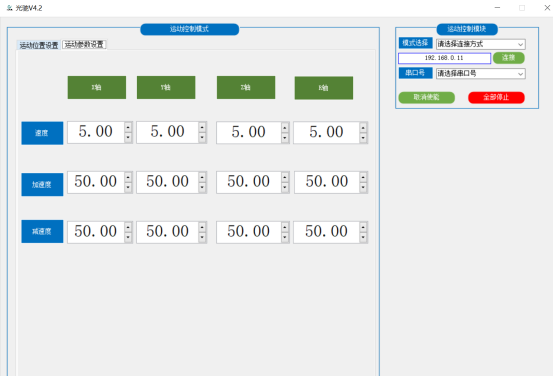The image size is (554, 376).
Task: Click the green 连接 connect button
Action: [x=508, y=58]
